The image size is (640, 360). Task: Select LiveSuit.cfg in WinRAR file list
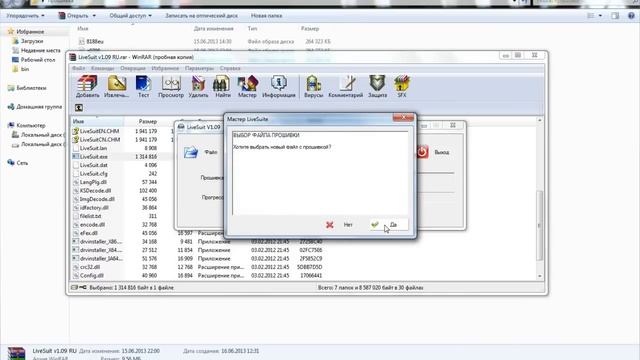click(93, 174)
